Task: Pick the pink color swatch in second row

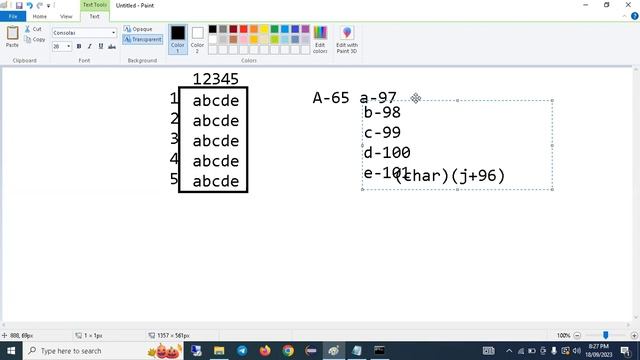Action: [243, 39]
